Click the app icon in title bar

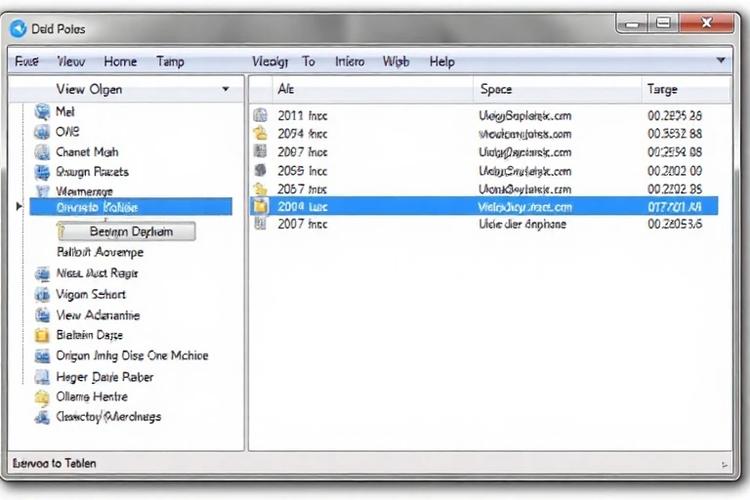coord(17,28)
